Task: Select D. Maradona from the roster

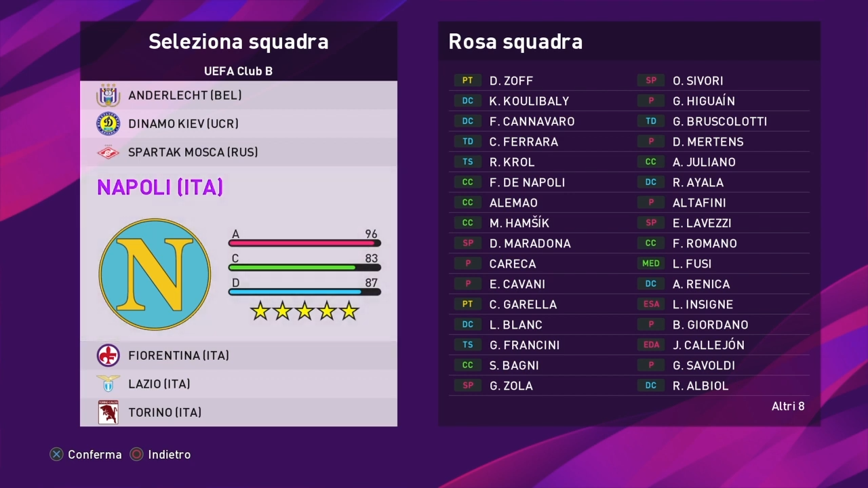Action: (530, 243)
